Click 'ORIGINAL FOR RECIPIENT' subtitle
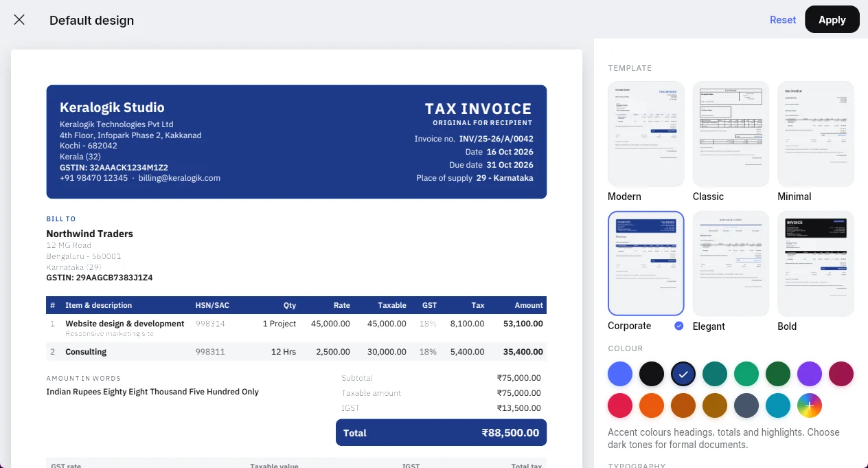Image resolution: width=868 pixels, height=468 pixels. click(x=482, y=123)
